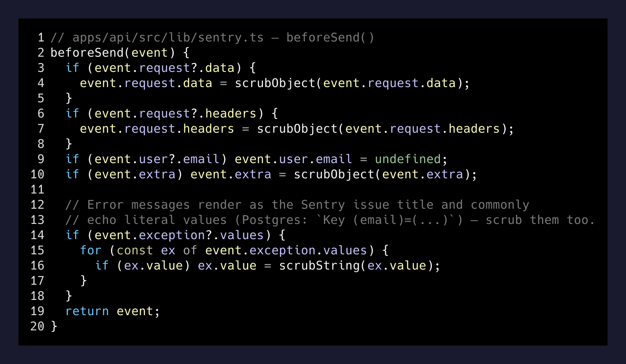626x364 pixels.
Task: Click 'event.request.headers' assignment target on line 7
Action: 157,129
